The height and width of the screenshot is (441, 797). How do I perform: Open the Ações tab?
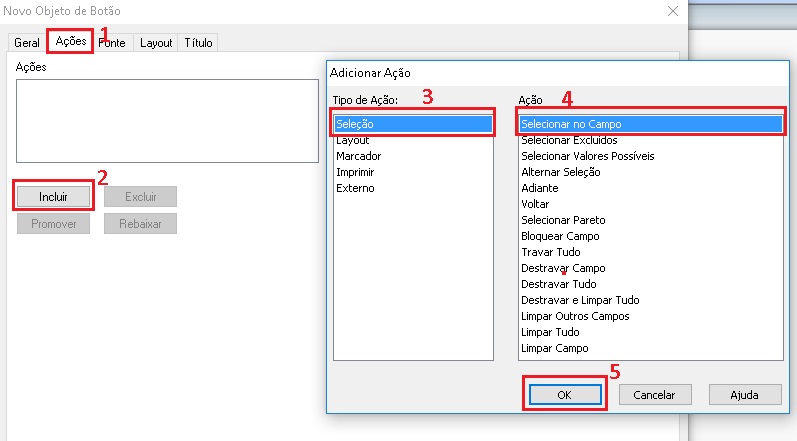click(71, 42)
